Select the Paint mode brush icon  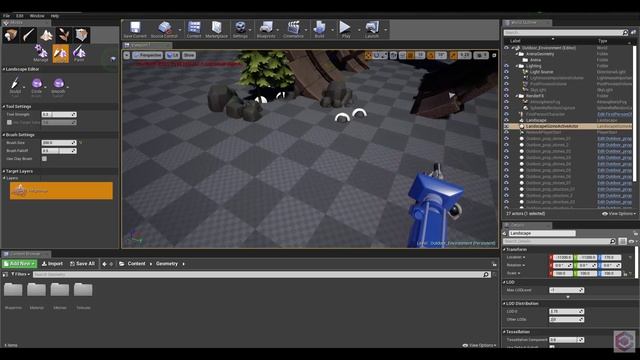(28, 35)
